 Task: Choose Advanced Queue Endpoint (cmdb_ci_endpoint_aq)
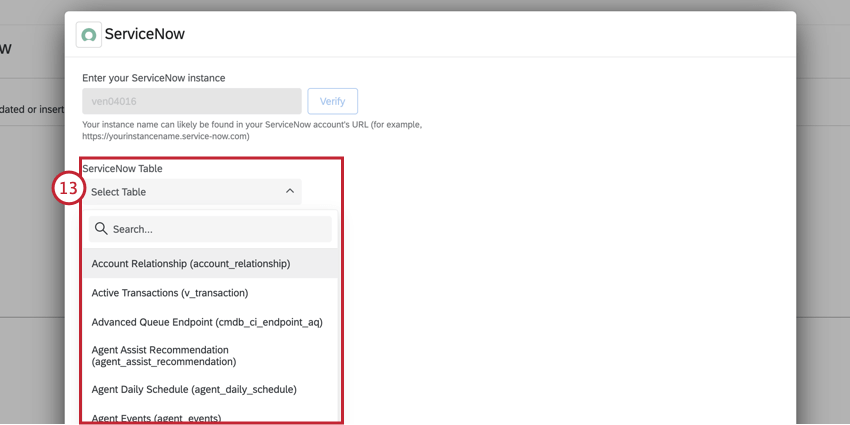click(x=210, y=322)
